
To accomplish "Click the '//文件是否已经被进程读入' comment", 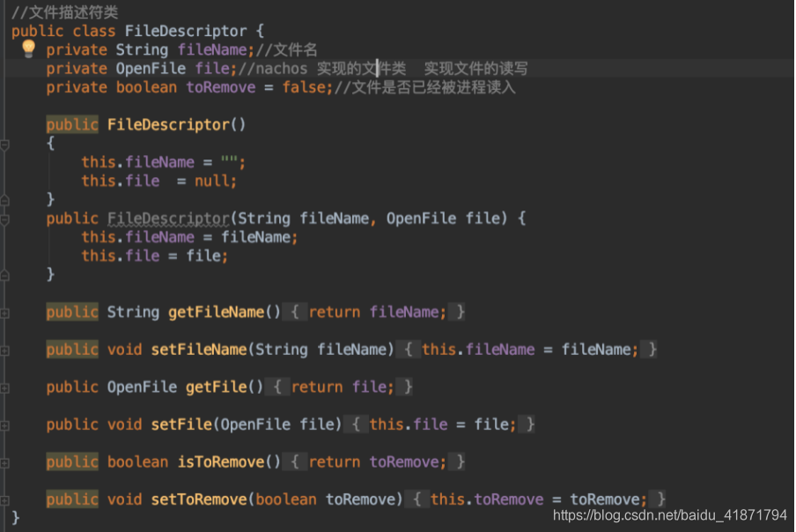I will click(x=425, y=87).
